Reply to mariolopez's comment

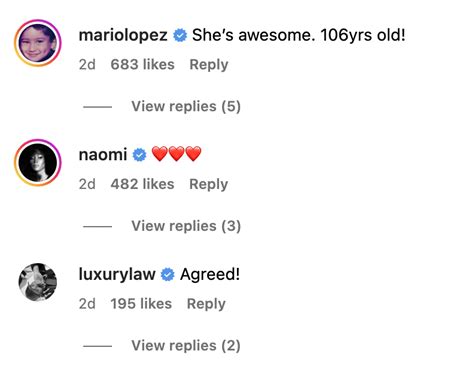click(209, 65)
